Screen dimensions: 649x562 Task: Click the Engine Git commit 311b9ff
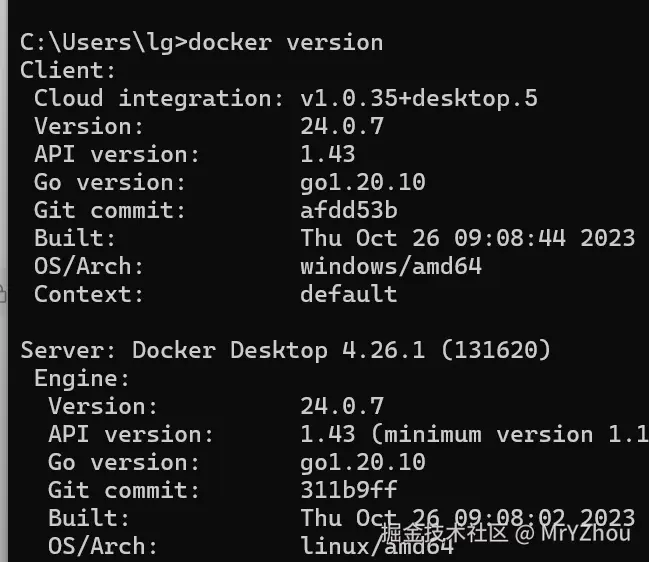point(348,490)
